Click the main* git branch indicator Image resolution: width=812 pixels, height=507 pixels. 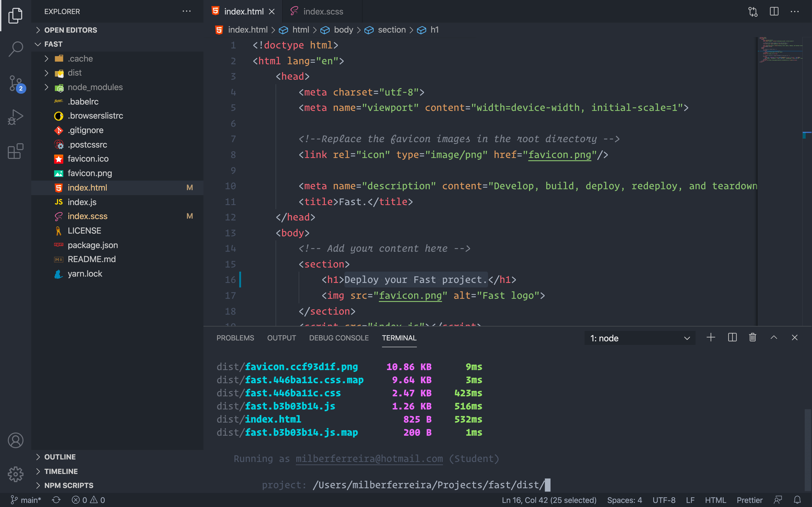pos(26,500)
